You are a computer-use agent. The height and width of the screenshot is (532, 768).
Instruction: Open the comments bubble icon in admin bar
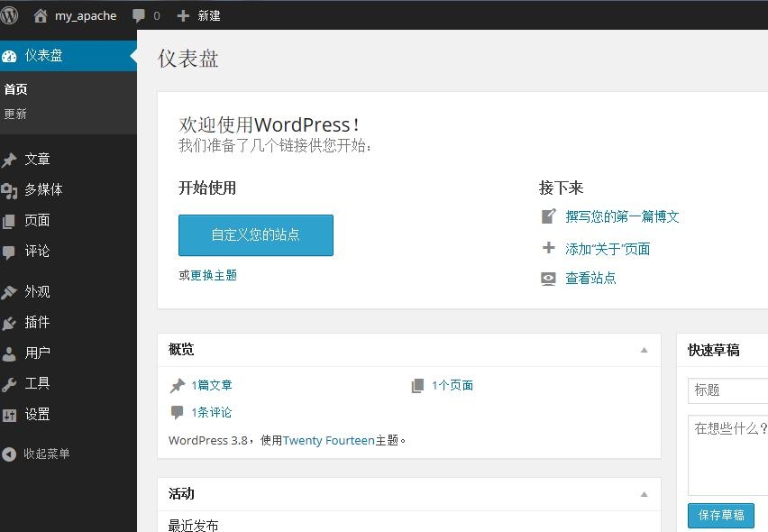(139, 15)
